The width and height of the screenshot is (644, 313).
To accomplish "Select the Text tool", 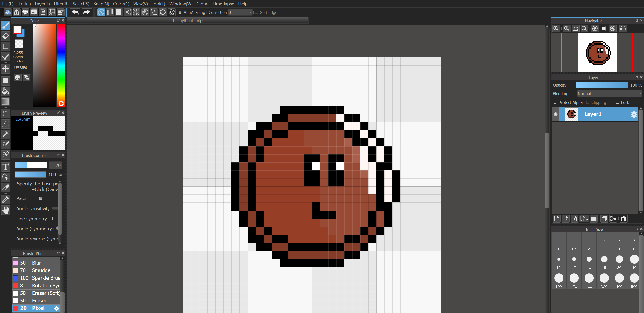I will pos(6,167).
